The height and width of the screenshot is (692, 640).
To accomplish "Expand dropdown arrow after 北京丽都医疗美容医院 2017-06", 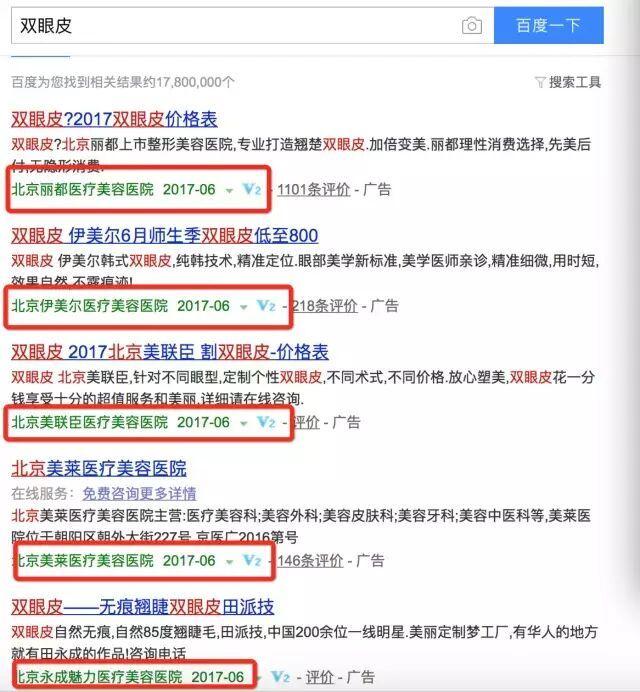I will [229, 191].
